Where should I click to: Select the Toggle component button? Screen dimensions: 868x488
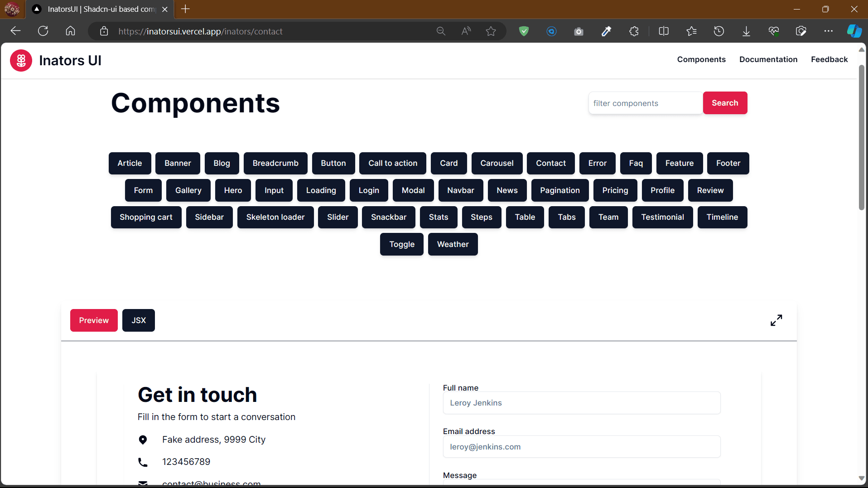[x=401, y=244]
